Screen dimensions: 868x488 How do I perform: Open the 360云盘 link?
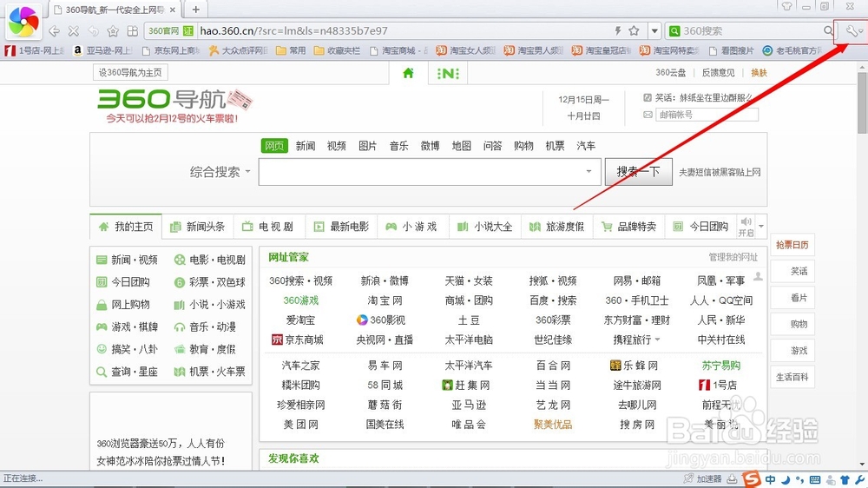click(x=670, y=73)
